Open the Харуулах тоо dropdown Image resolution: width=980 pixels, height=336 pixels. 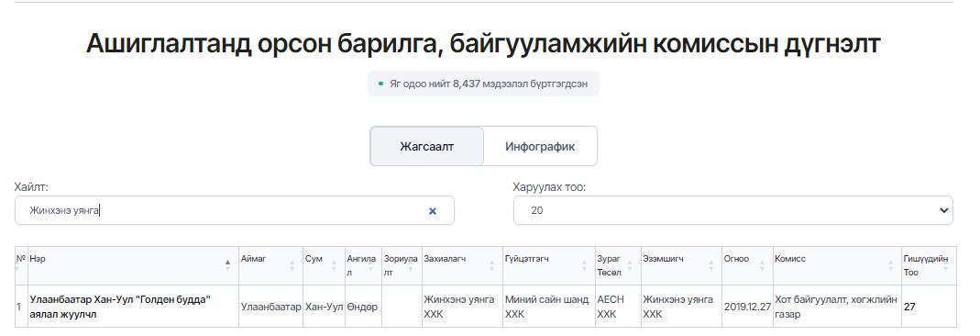pos(733,210)
